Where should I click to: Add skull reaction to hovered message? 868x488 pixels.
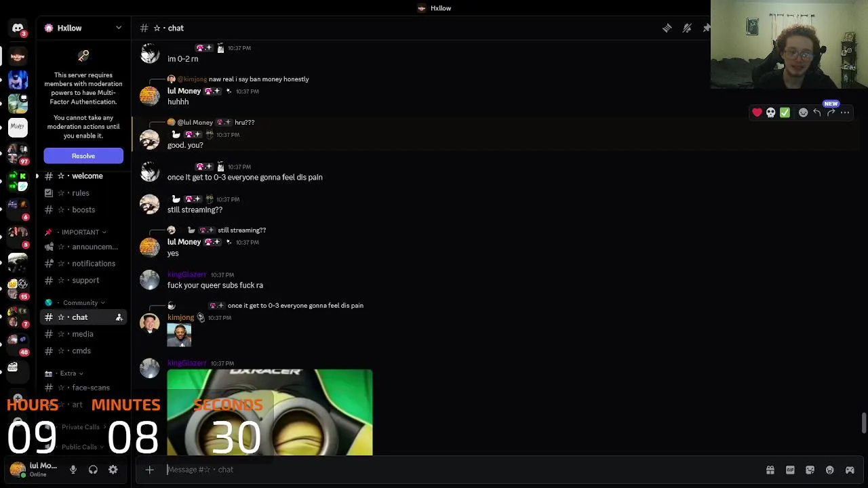tap(770, 113)
